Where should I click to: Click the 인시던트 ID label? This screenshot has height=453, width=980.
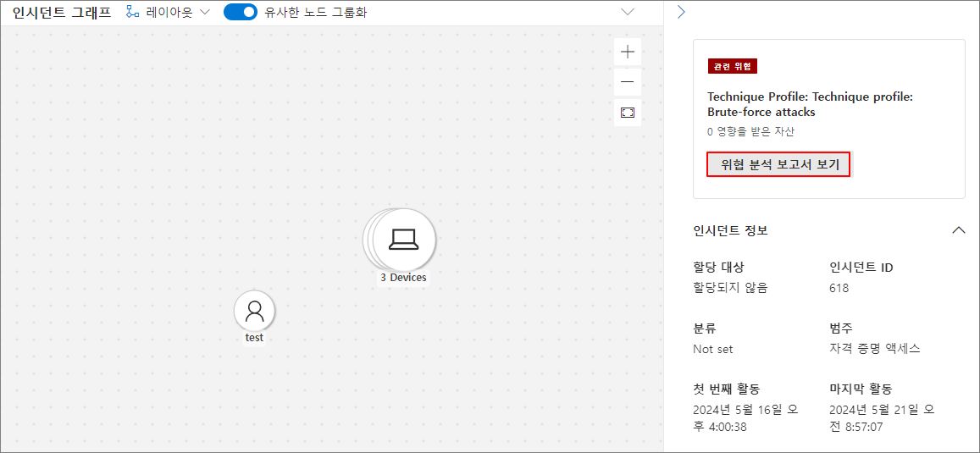click(861, 268)
